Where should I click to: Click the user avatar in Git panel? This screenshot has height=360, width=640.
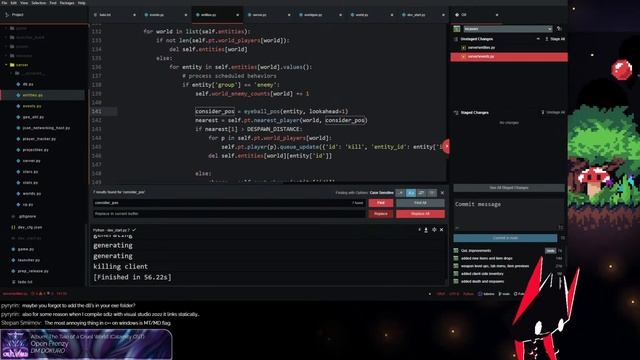coord(457,29)
